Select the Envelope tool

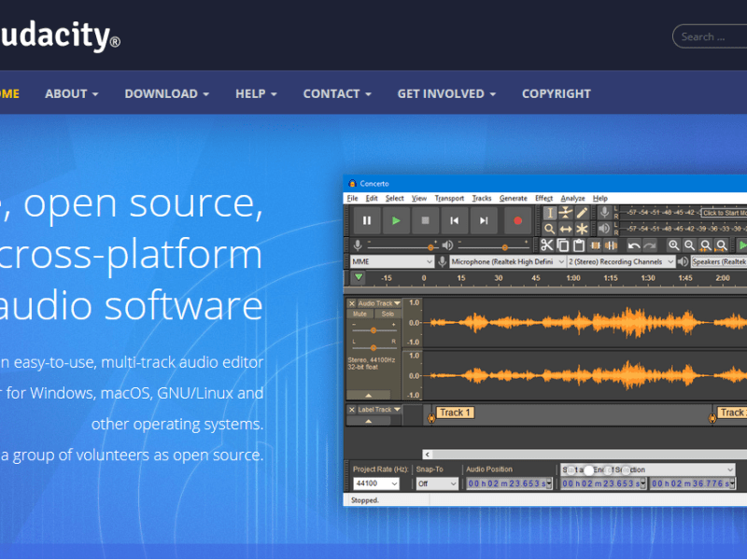click(567, 213)
